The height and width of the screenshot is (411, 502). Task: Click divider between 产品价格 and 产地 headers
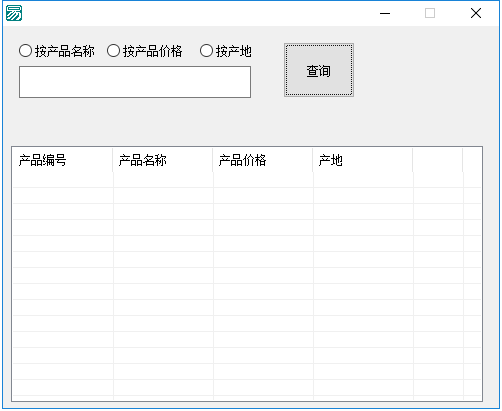pos(313,160)
